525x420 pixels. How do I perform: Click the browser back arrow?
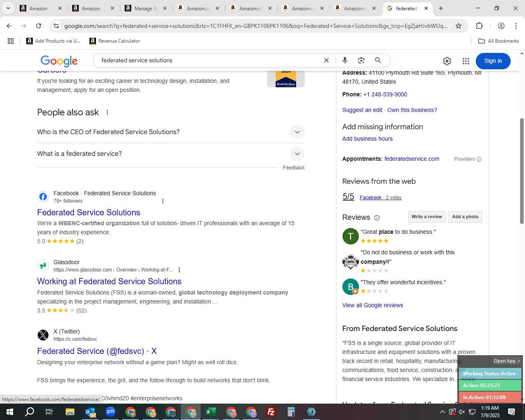(9, 26)
